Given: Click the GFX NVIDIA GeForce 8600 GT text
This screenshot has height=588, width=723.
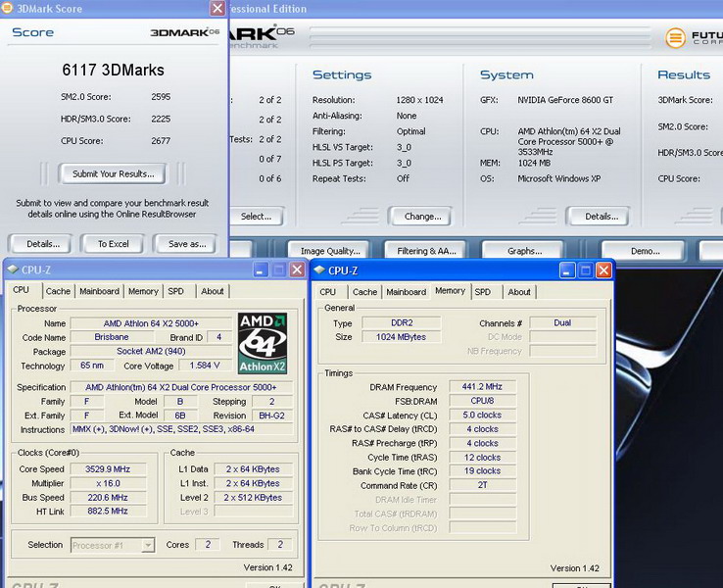Looking at the screenshot, I should [565, 100].
